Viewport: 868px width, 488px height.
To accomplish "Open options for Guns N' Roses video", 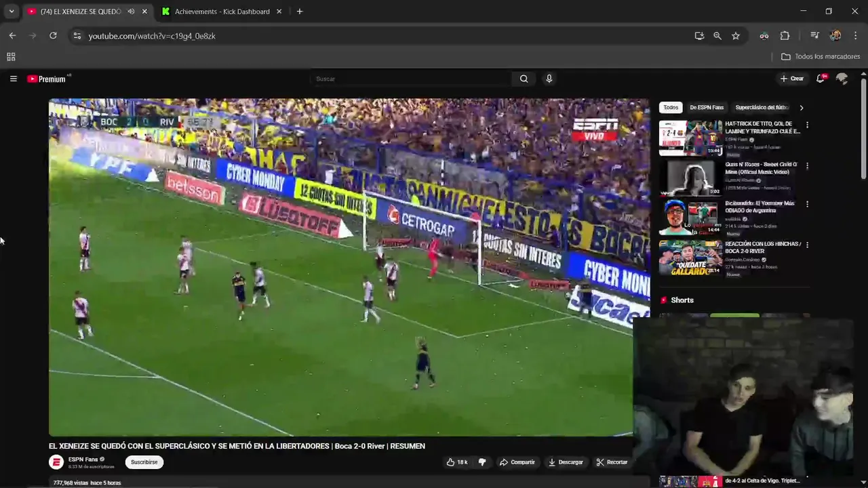I will (x=807, y=165).
